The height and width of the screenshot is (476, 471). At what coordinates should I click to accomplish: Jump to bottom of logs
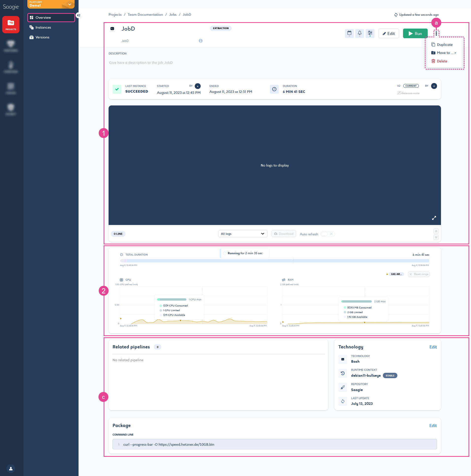pos(436,237)
